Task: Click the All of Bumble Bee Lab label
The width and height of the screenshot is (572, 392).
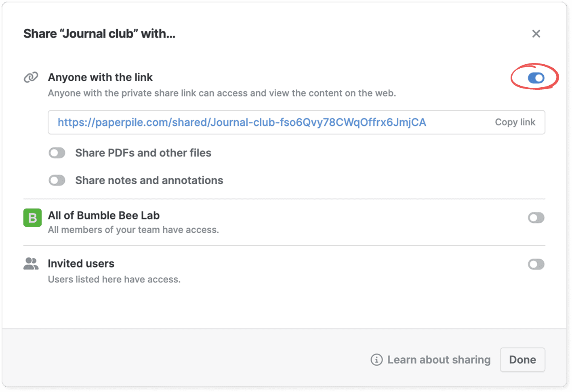Action: tap(104, 215)
